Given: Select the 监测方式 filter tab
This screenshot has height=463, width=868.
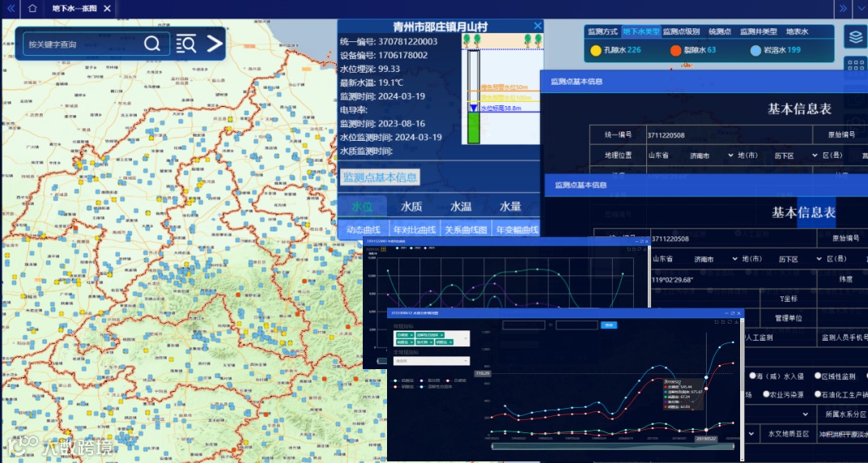Looking at the screenshot, I should click(602, 32).
